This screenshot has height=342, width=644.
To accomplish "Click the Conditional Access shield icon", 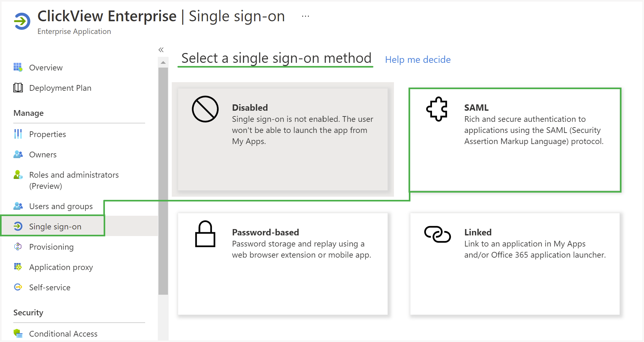I will (x=18, y=333).
